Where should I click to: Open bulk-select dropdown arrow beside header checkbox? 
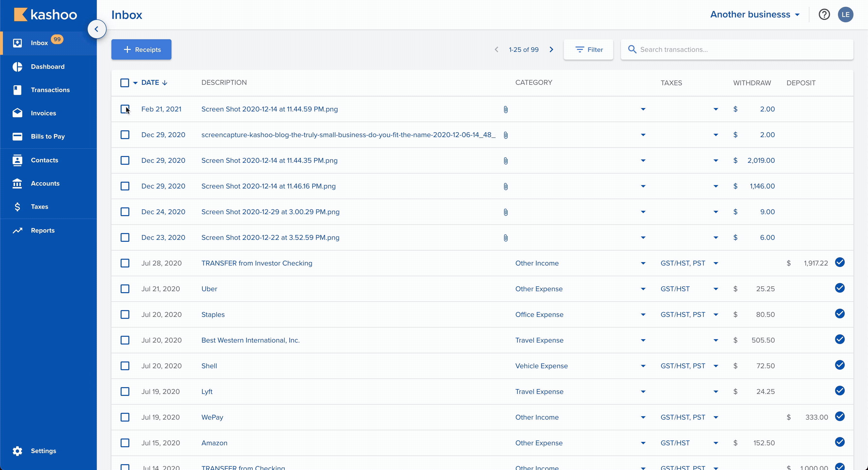click(135, 83)
